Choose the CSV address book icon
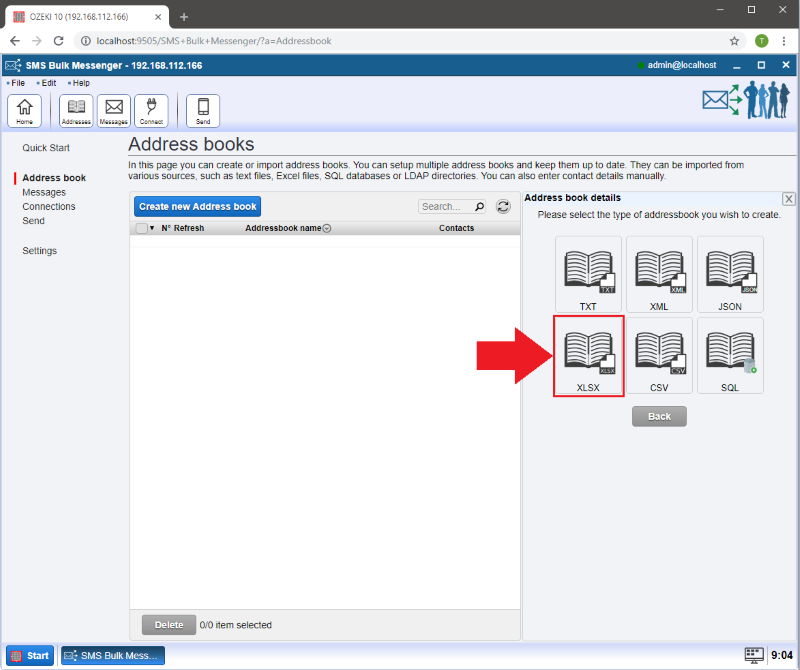Screen dimensions: 800x670 coord(659,355)
